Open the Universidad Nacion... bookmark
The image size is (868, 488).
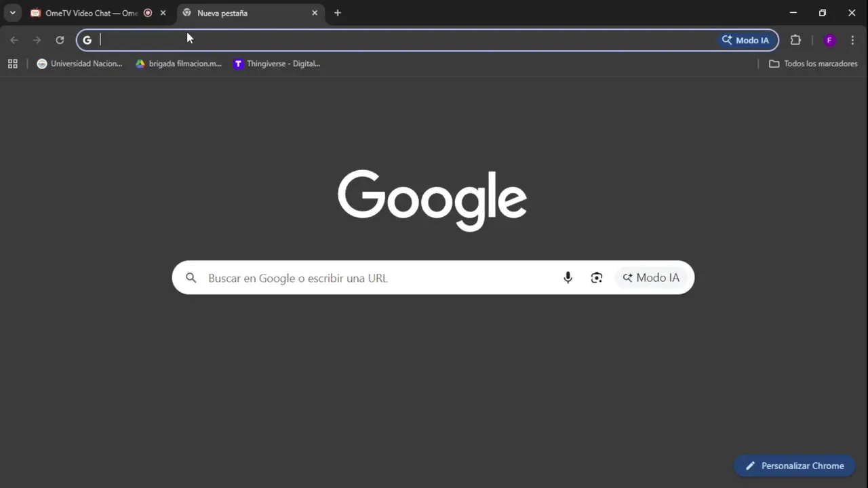(80, 64)
